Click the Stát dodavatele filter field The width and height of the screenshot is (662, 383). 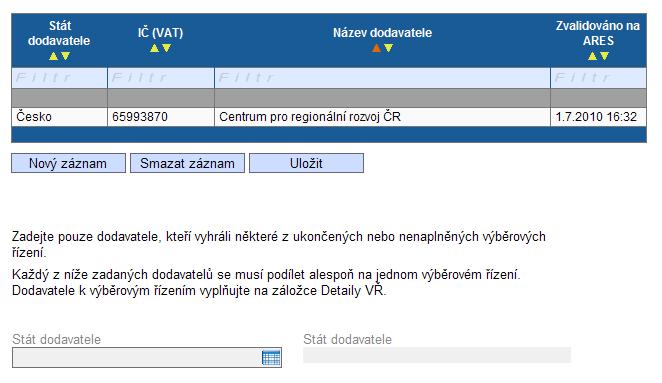point(59,78)
